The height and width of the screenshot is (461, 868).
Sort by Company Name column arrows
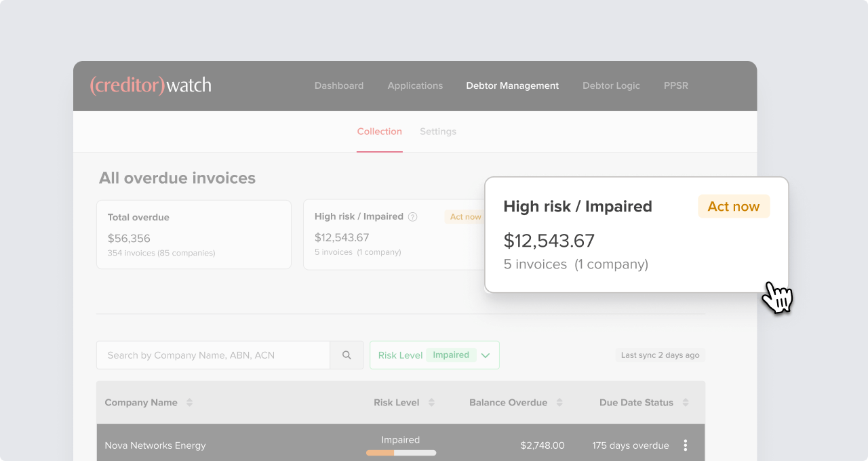pyautogui.click(x=189, y=403)
